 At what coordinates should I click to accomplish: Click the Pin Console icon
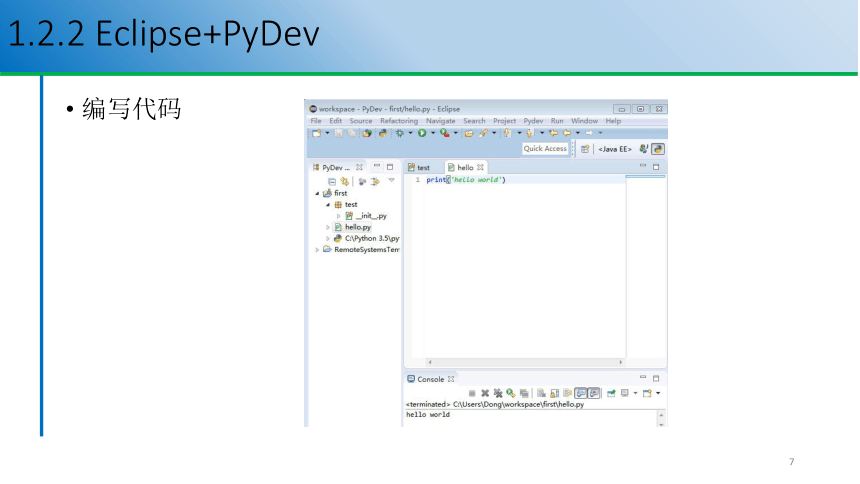pos(611,393)
